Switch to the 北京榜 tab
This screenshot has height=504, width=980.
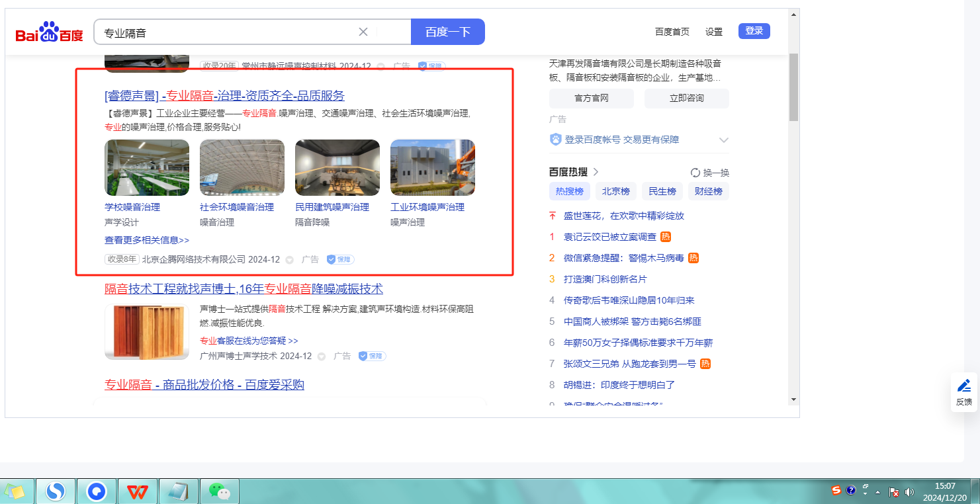pos(615,192)
